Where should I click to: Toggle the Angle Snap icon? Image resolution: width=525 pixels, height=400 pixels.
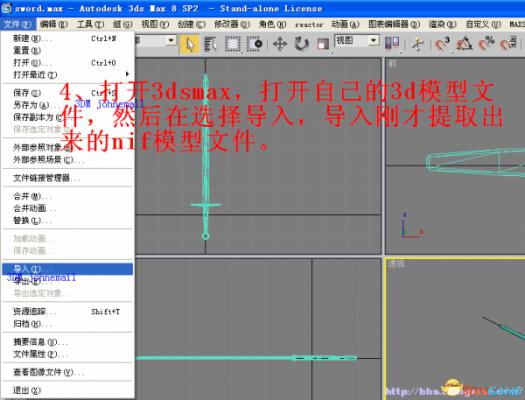(464, 44)
